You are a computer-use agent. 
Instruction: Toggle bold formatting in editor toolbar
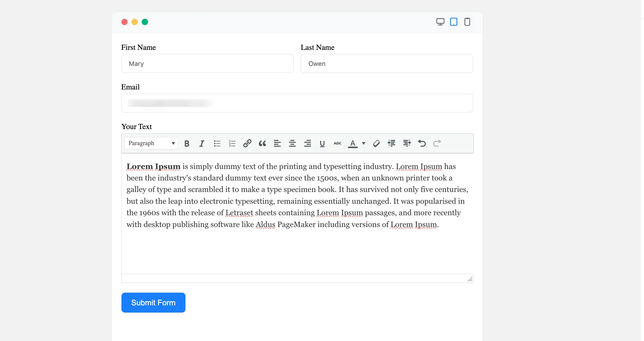pyautogui.click(x=187, y=143)
